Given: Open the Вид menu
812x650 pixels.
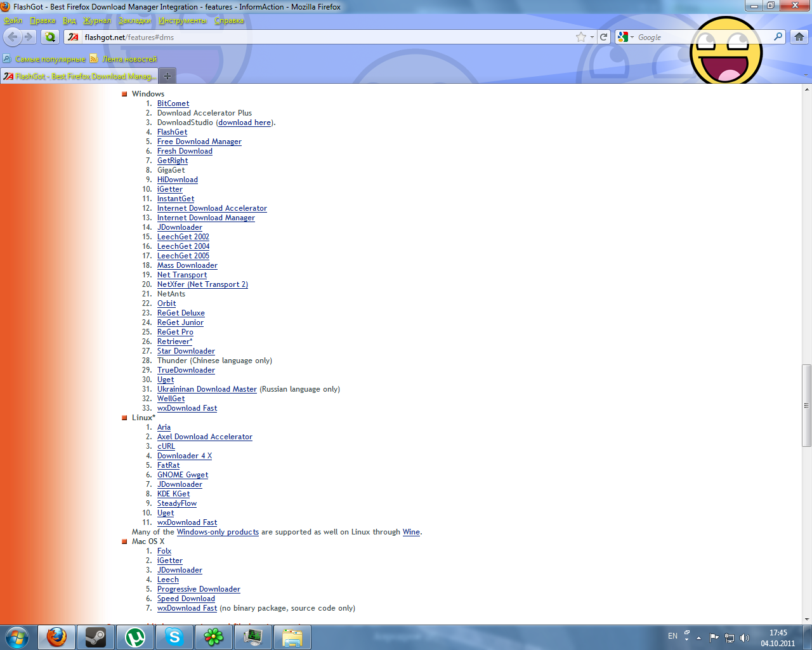Looking at the screenshot, I should [69, 20].
